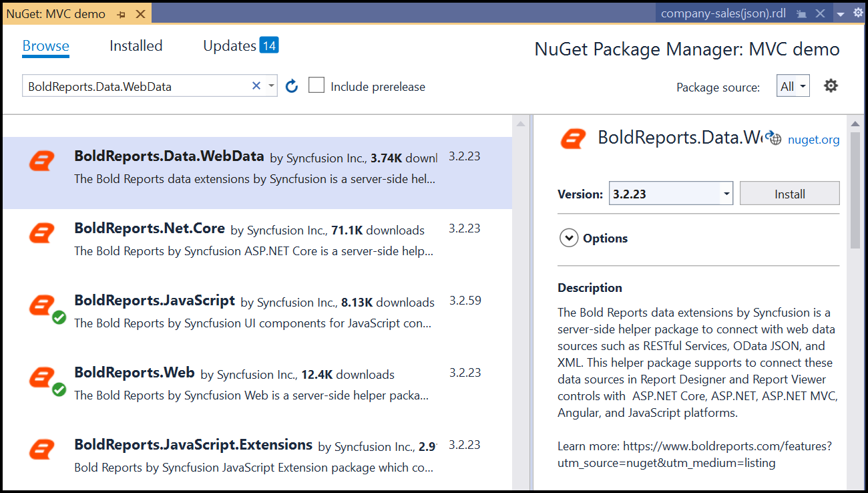Open the Version dropdown showing 3.2.23

coord(726,194)
